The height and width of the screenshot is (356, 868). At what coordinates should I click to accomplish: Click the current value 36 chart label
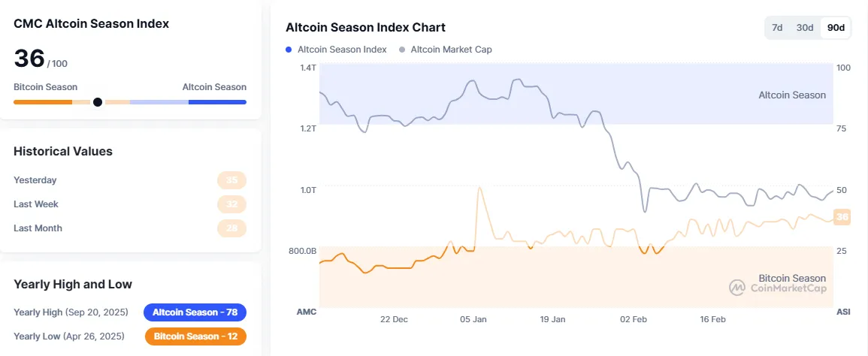[x=842, y=217]
